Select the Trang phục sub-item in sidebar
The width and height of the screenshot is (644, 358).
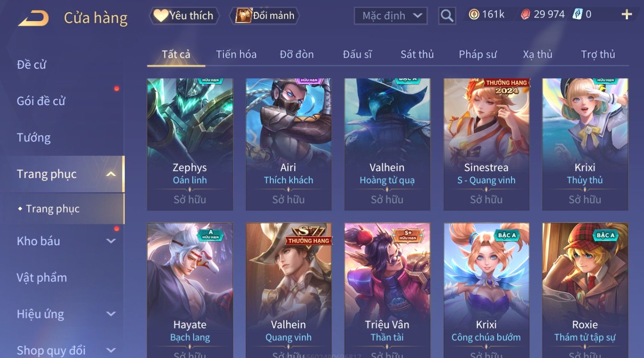(x=53, y=208)
